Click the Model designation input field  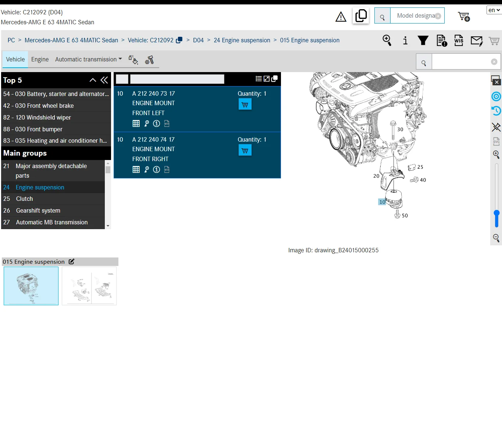[417, 16]
